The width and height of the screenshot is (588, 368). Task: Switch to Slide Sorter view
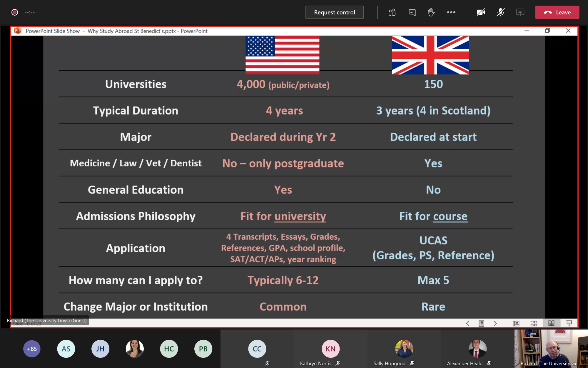point(534,323)
